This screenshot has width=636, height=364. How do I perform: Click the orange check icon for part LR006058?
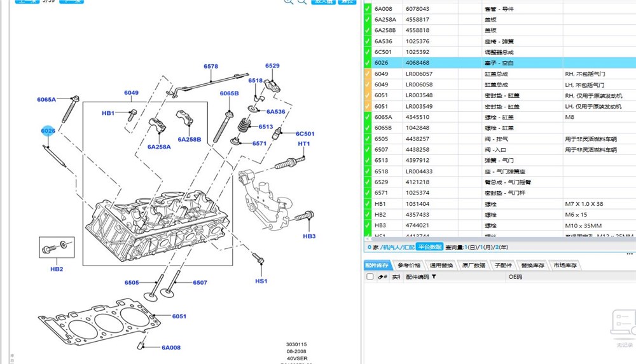[x=368, y=84]
